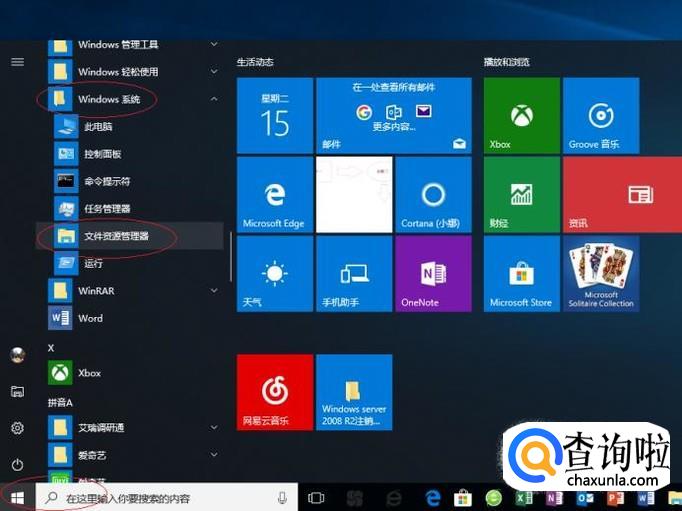Click the microphone in the search box
Viewport: 682px width, 511px height.
pos(282,498)
